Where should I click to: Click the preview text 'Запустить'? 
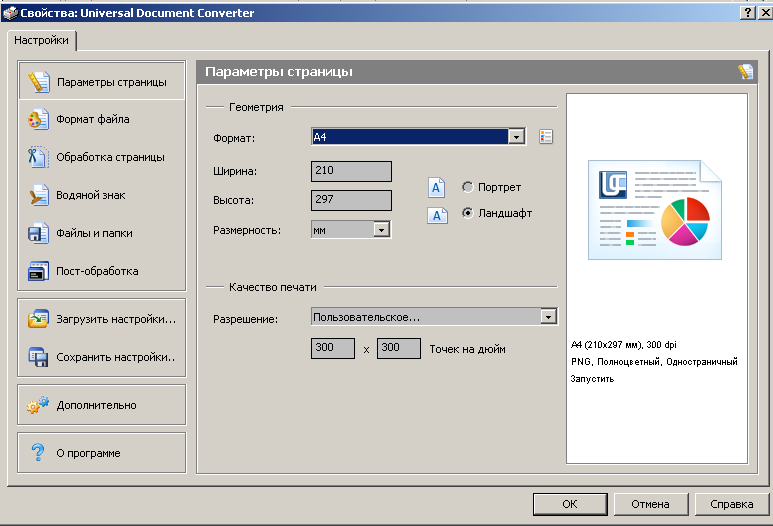pyautogui.click(x=592, y=379)
